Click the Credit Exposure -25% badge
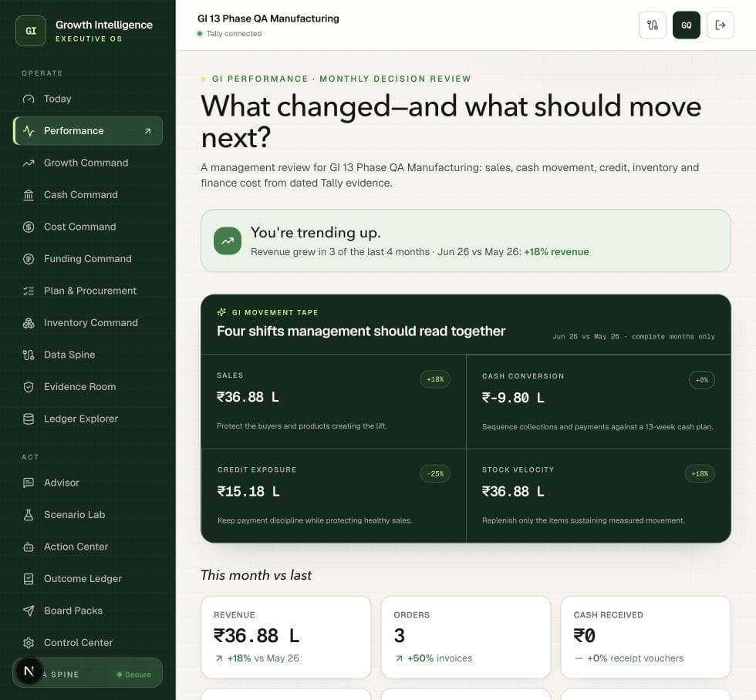 435,473
